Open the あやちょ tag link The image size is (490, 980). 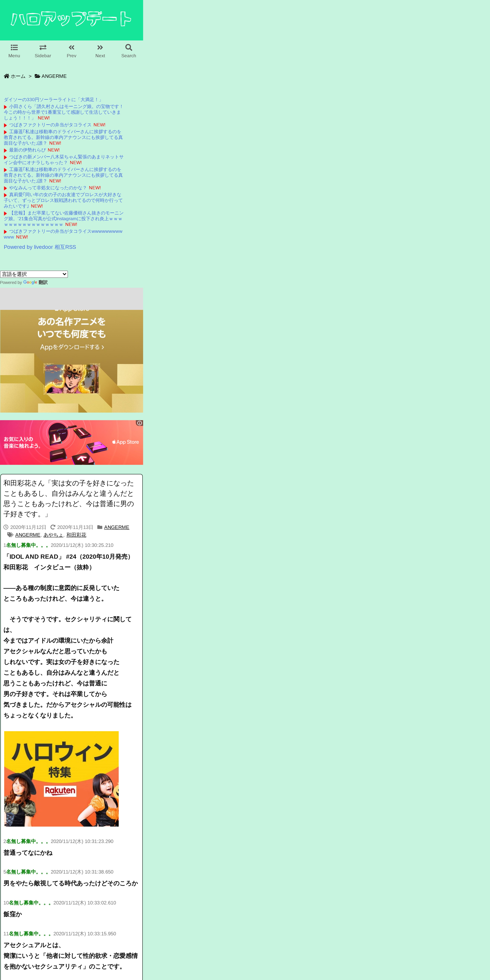53,535
